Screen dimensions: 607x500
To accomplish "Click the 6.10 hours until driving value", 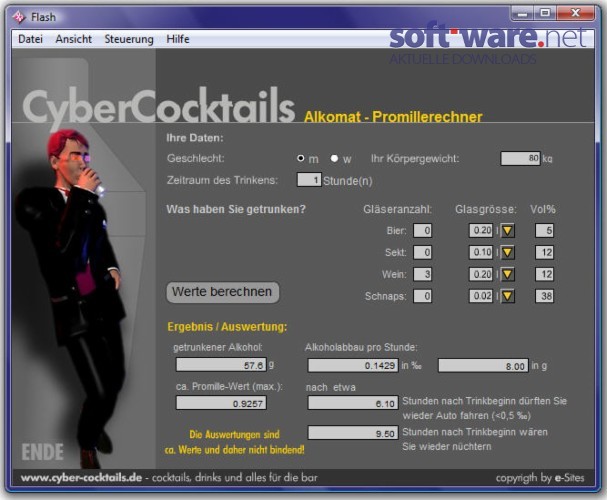I will tap(353, 403).
